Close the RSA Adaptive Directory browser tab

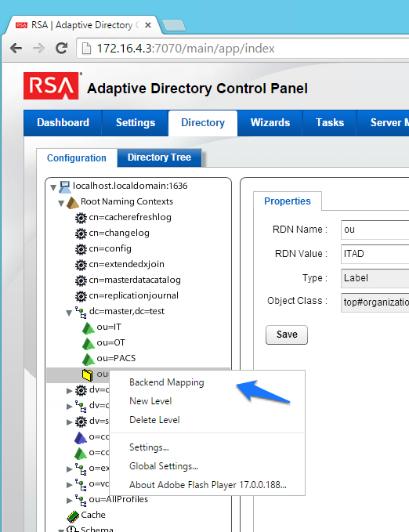[x=148, y=25]
